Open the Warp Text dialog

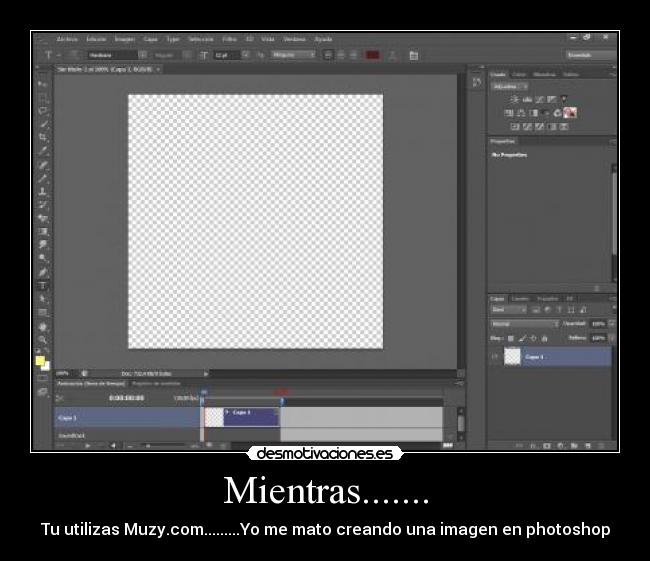(392, 55)
